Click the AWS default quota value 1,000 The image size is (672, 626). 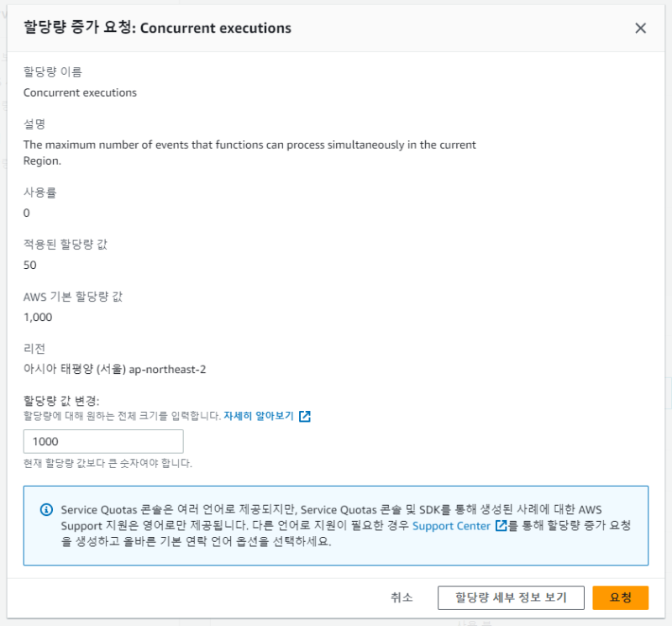38,317
